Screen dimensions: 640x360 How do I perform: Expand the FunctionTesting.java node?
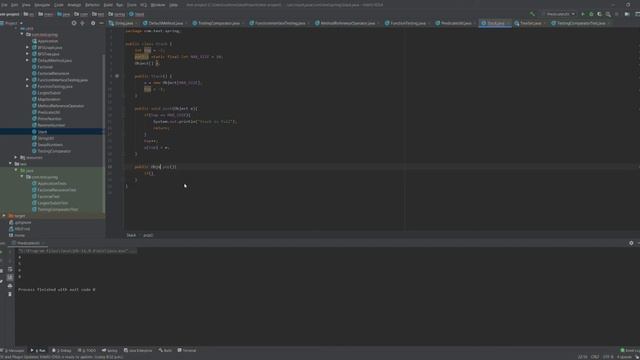tap(27, 87)
